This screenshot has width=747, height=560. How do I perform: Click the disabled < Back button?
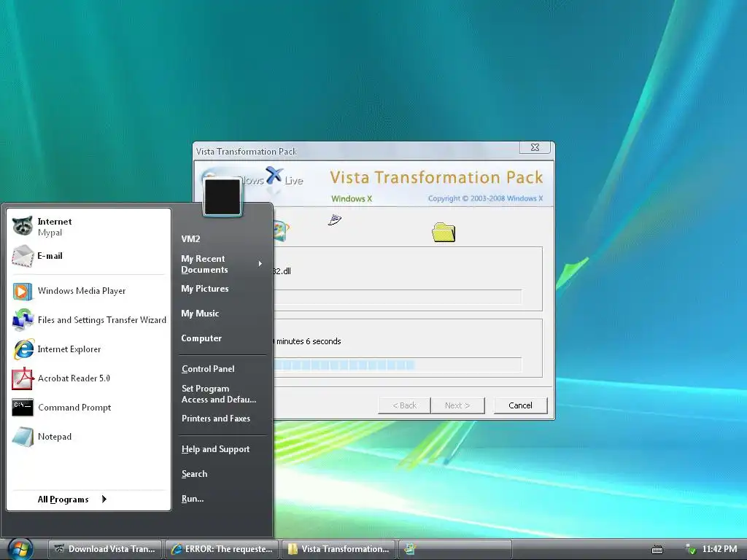pyautogui.click(x=404, y=405)
